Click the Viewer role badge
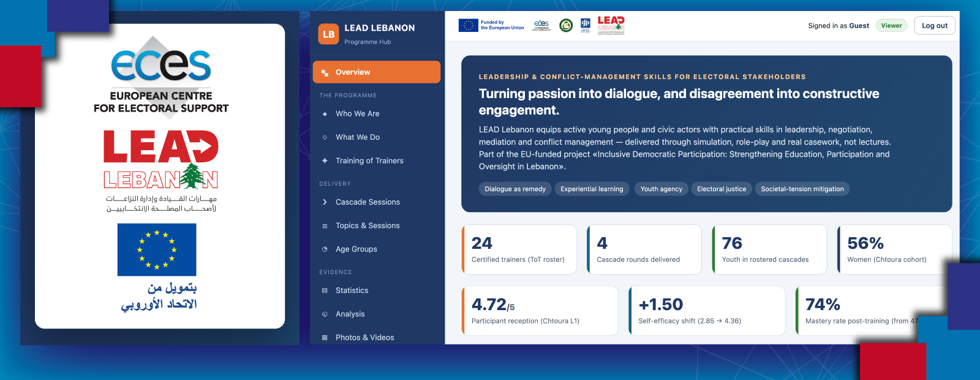Viewport: 980px width, 380px height. [x=891, y=26]
